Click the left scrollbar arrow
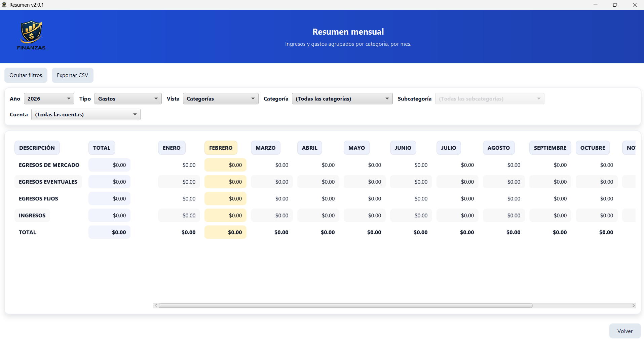644x341 pixels. (156, 306)
